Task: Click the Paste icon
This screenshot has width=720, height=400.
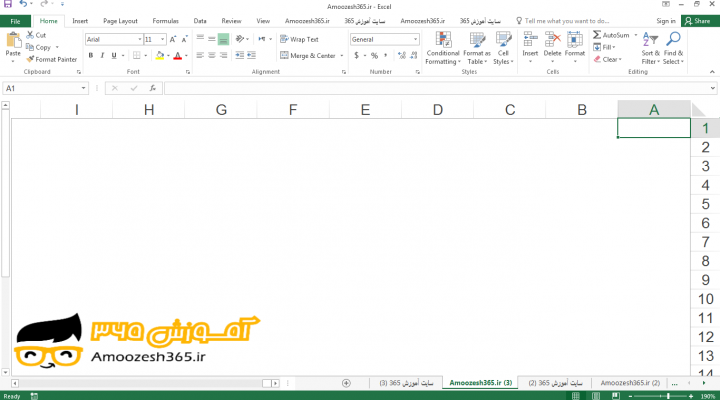Action: click(13, 40)
